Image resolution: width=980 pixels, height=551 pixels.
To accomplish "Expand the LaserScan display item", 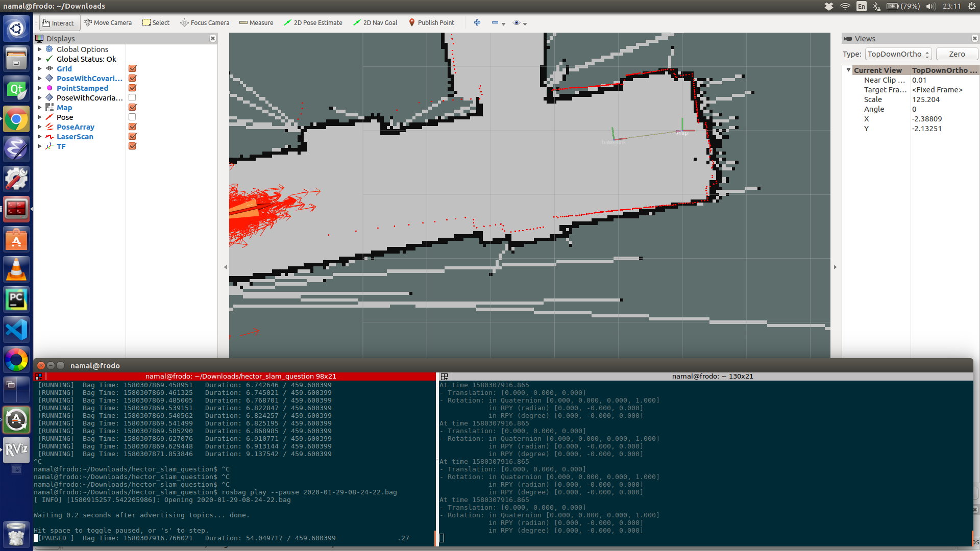I will point(40,137).
